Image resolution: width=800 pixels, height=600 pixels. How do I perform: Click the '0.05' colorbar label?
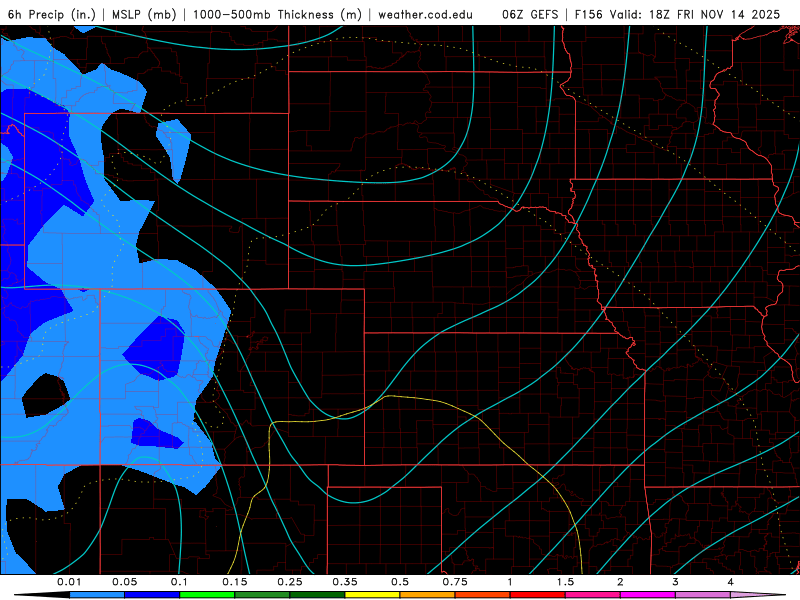pyautogui.click(x=124, y=582)
